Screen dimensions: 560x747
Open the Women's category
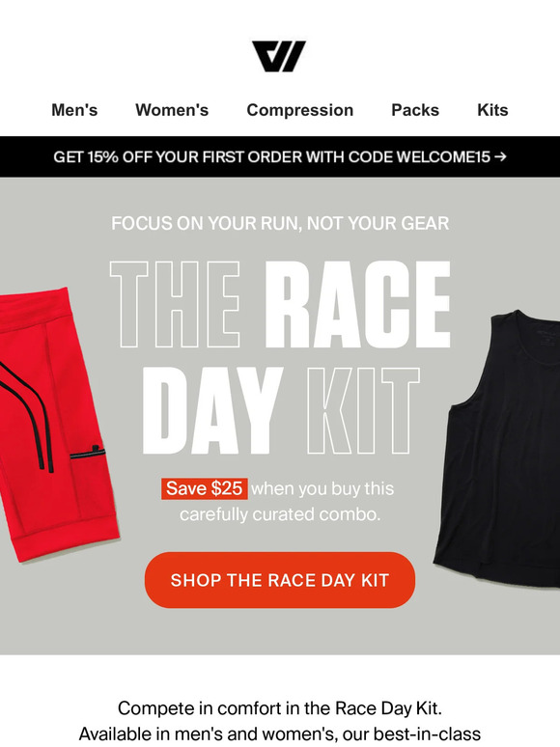[172, 110]
